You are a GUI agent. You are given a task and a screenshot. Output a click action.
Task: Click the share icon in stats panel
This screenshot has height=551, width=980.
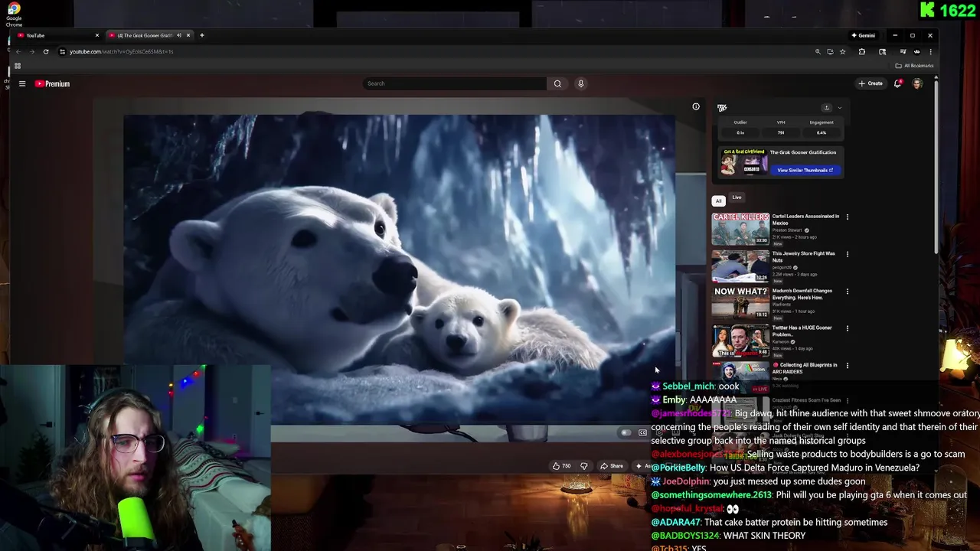coord(826,108)
